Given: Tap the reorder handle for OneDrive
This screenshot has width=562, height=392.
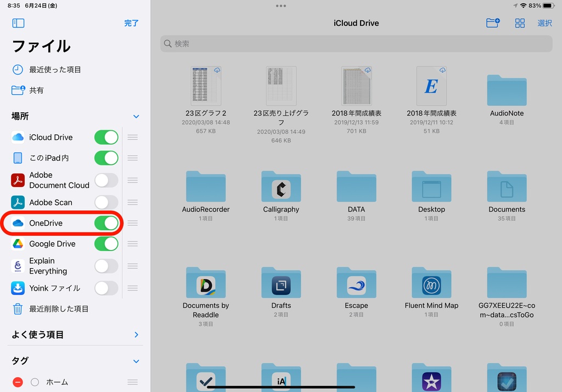Looking at the screenshot, I should tap(133, 223).
